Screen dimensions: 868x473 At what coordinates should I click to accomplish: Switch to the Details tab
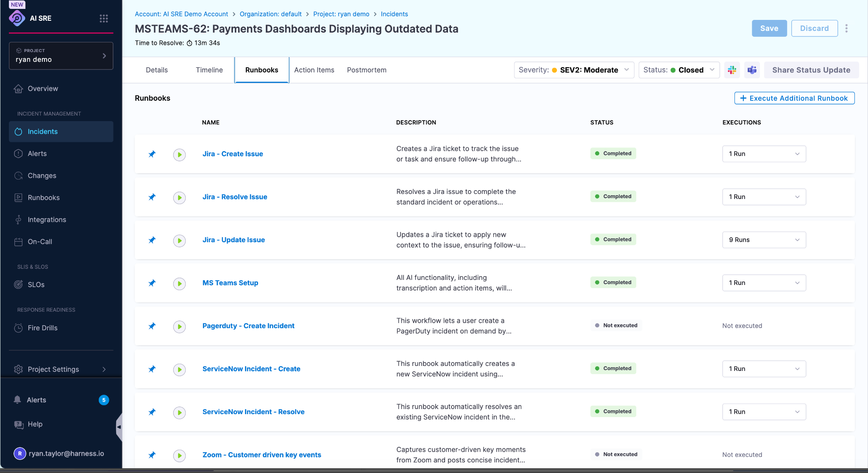coord(157,70)
